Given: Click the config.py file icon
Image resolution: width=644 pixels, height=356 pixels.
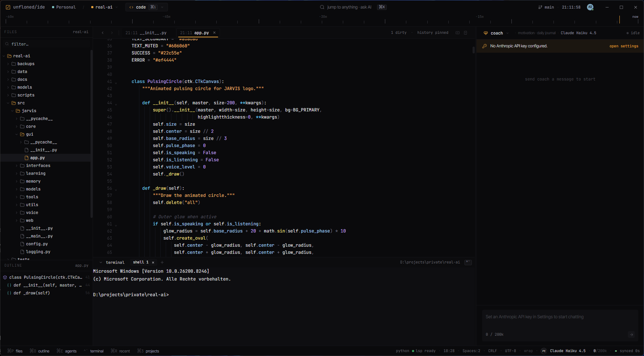Looking at the screenshot, I should coord(22,244).
